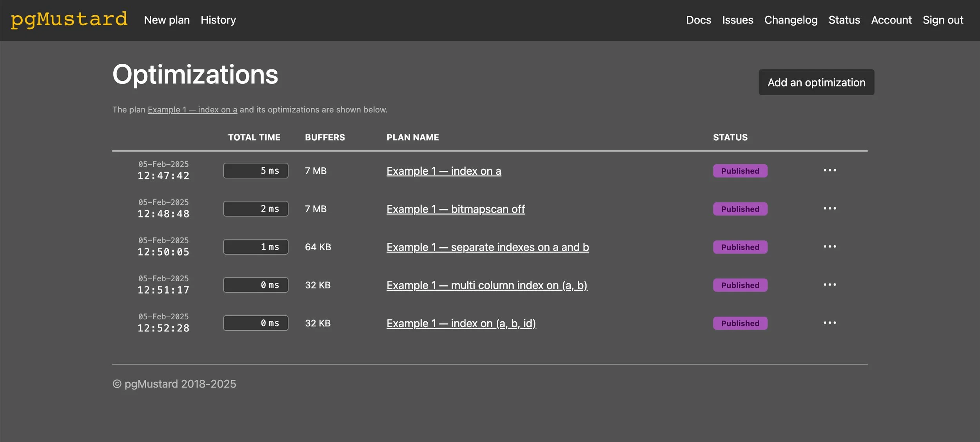This screenshot has height=442, width=980.
Task: Go to New plan in navigation
Action: click(x=167, y=20)
